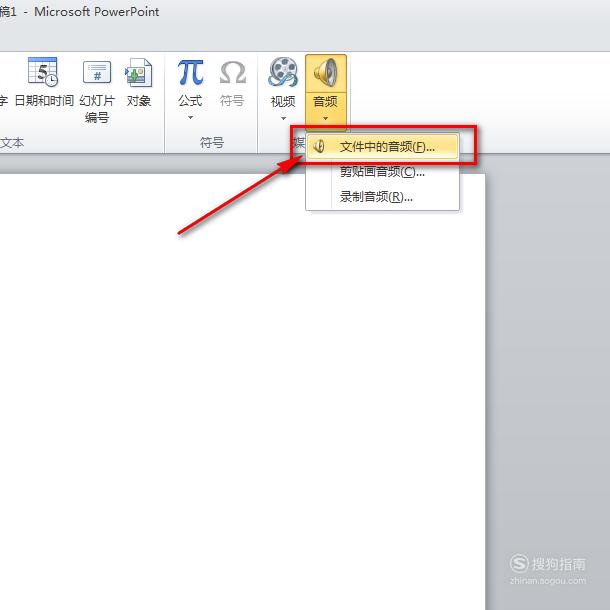Expand the Equation dropdown arrow

190,117
